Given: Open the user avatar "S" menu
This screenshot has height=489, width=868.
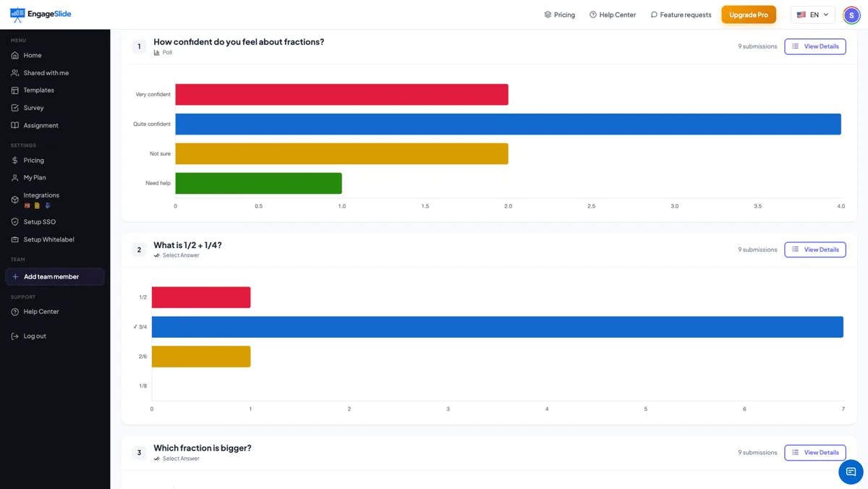Looking at the screenshot, I should 851,14.
